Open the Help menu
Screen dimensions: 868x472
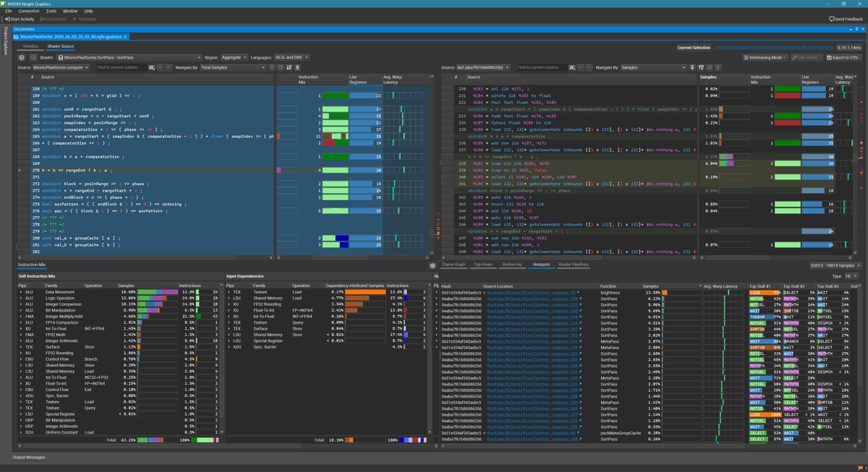(x=88, y=11)
